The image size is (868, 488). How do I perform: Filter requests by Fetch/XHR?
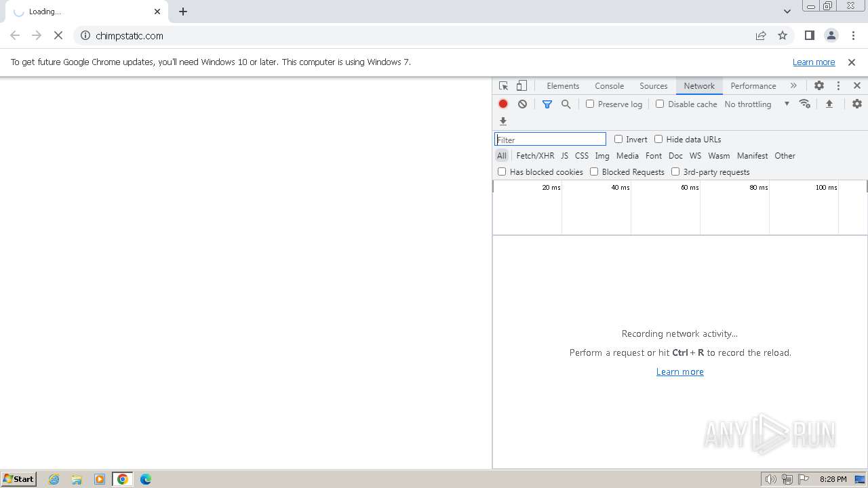click(x=535, y=156)
